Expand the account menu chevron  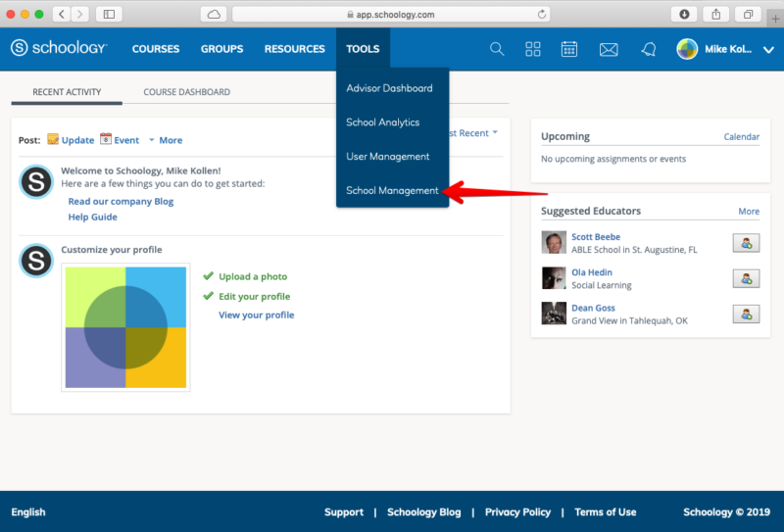[x=768, y=50]
